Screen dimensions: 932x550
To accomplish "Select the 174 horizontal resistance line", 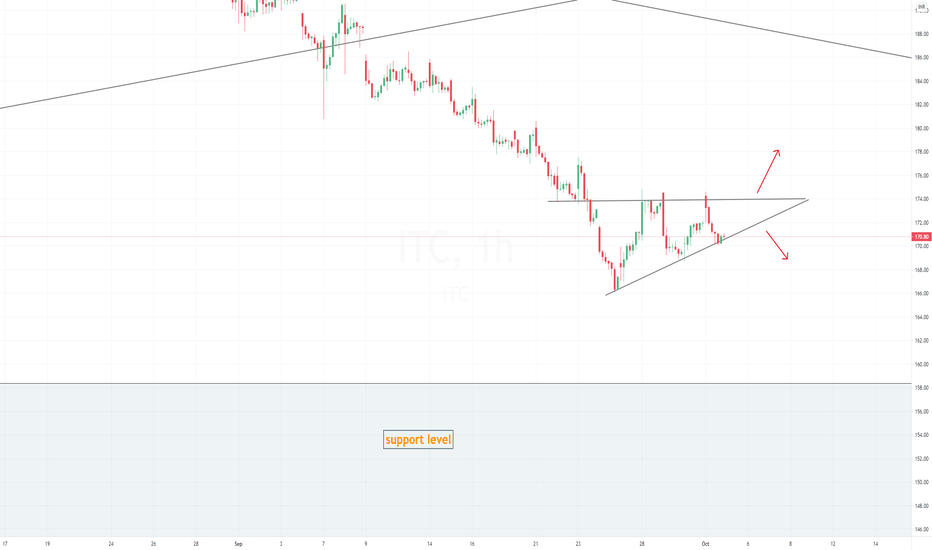I will pyautogui.click(x=678, y=200).
